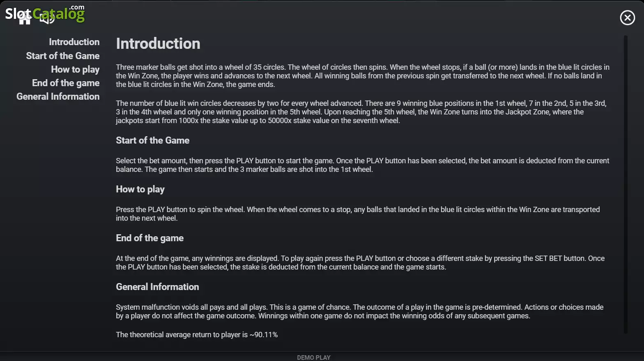Click the large Introduction page heading
644x361 pixels.
(x=158, y=43)
